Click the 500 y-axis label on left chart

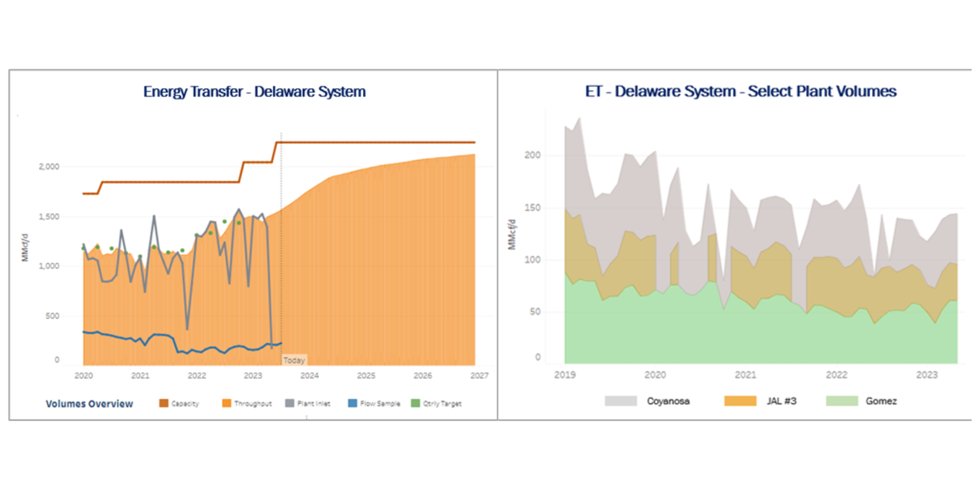pos(52,316)
